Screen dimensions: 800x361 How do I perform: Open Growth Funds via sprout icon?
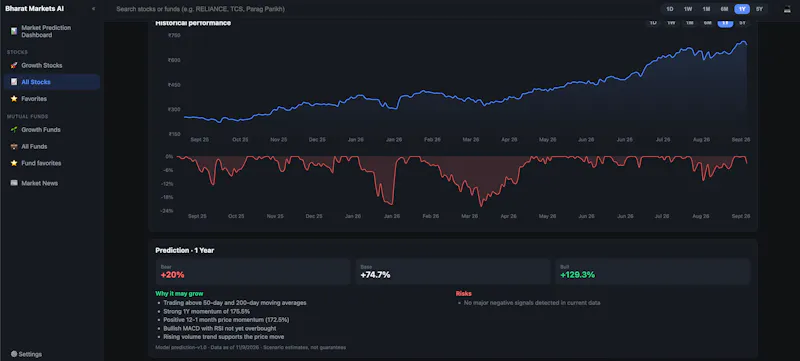pos(51,130)
